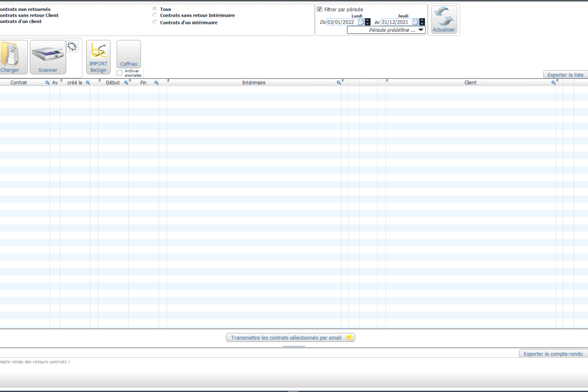Open calendar picker for end date
The width and height of the screenshot is (588, 392).
[415, 22]
